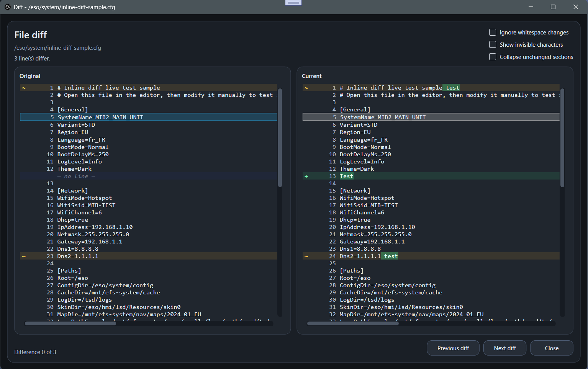Viewport: 588px width, 369px height.
Task: Click the grip handle at top center
Action: tap(293, 3)
